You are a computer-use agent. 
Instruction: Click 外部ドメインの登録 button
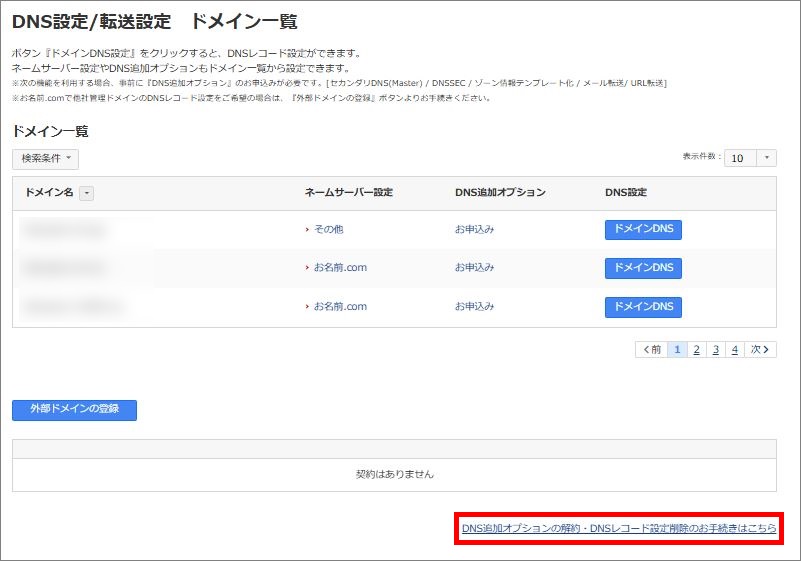point(75,410)
